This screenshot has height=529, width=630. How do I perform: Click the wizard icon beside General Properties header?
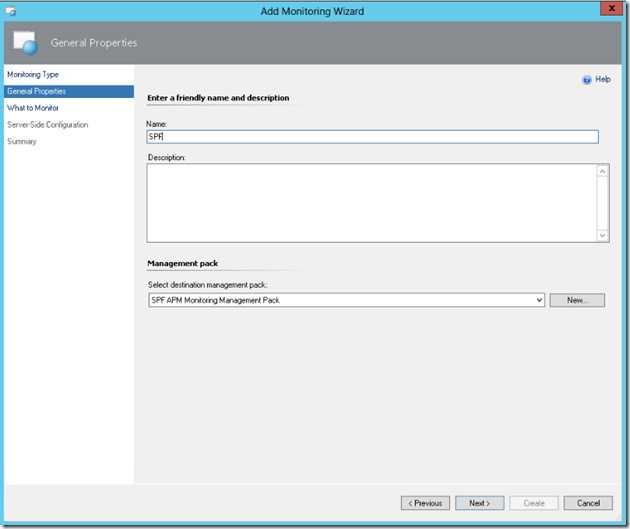click(27, 42)
